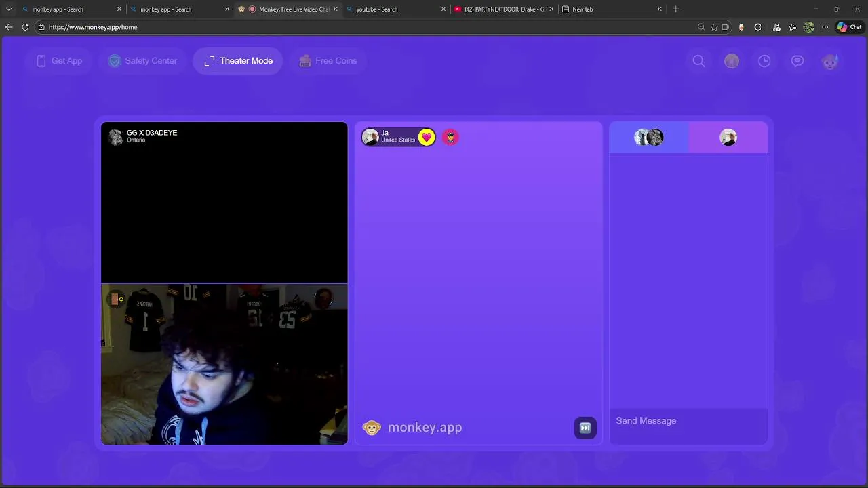The height and width of the screenshot is (488, 868).
Task: Click the local webcam preview thumbnail
Action: click(224, 365)
